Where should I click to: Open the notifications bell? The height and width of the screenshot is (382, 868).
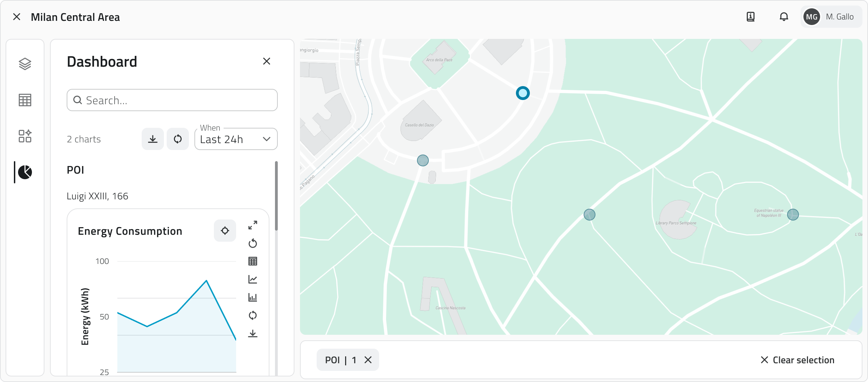784,17
